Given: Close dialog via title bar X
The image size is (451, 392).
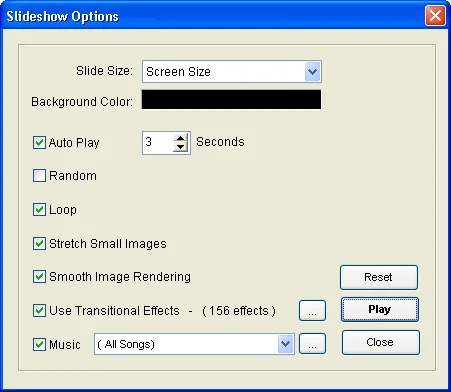Looking at the screenshot, I should coord(435,15).
